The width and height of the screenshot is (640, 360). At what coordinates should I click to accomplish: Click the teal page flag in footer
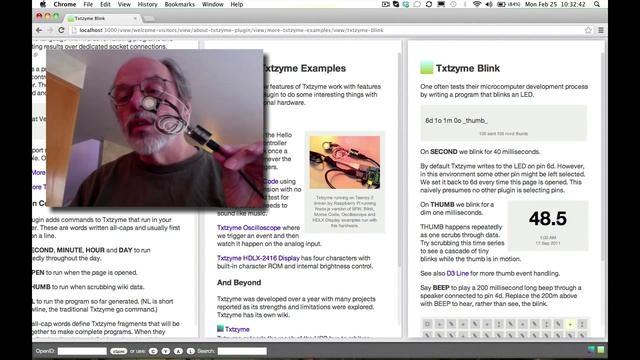click(591, 349)
